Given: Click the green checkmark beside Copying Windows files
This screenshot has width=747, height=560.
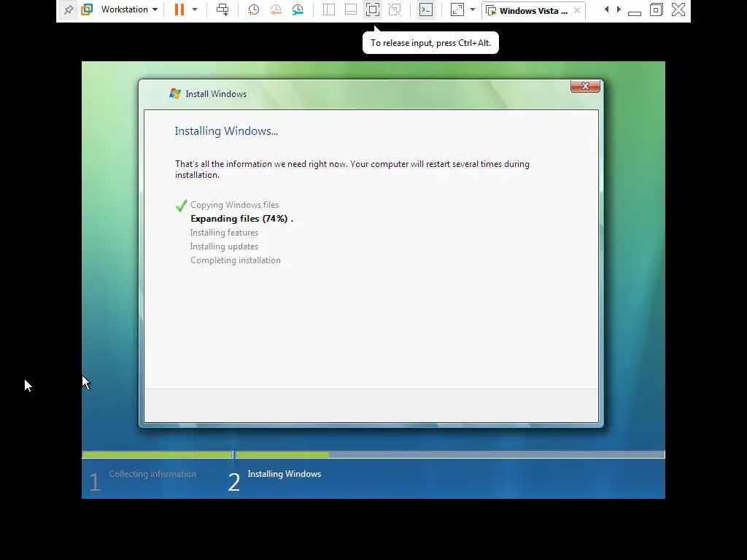Looking at the screenshot, I should (181, 205).
